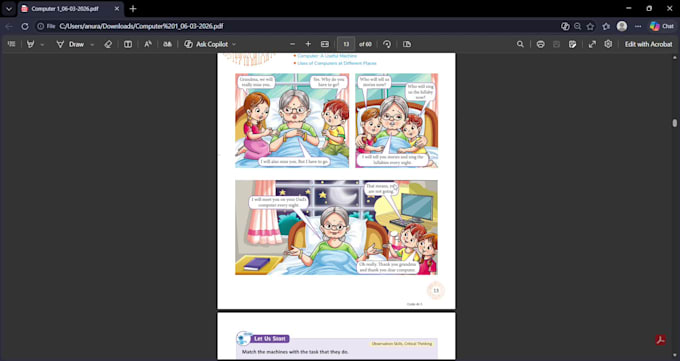The image size is (680, 361).
Task: Open Copilot Chat sidebar
Action: click(662, 26)
